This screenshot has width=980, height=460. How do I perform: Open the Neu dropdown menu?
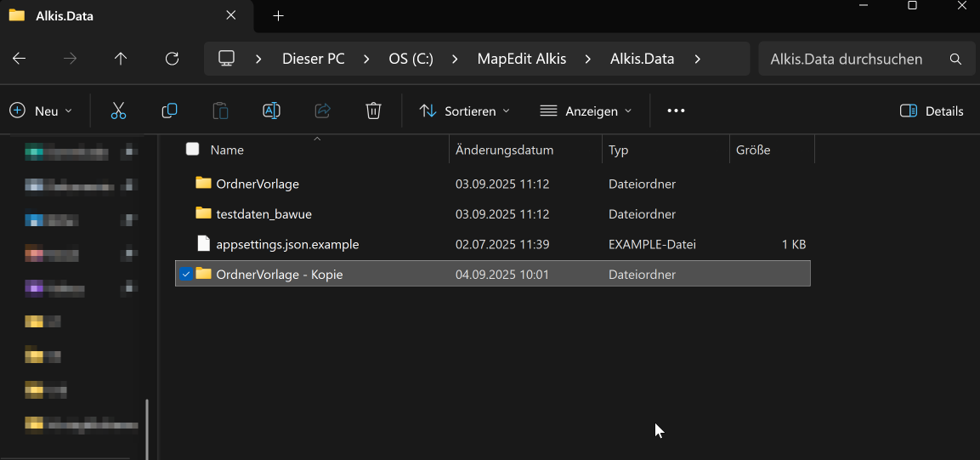[x=41, y=111]
